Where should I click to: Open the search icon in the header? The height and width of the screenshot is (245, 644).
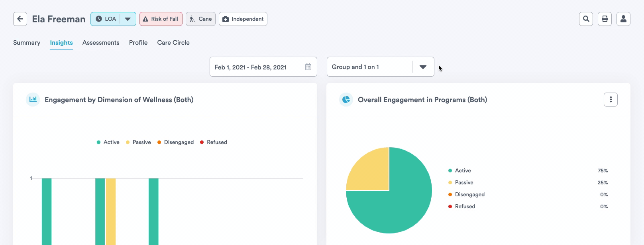586,19
